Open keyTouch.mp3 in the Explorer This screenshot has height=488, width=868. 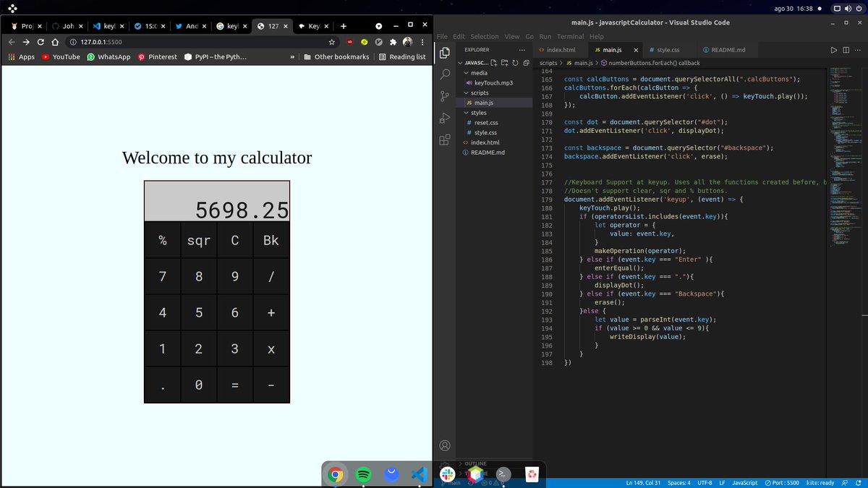tap(493, 83)
